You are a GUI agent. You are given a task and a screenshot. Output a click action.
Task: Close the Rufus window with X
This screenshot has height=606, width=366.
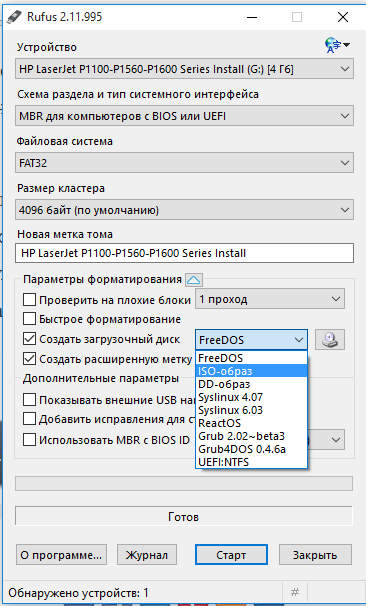[342, 17]
